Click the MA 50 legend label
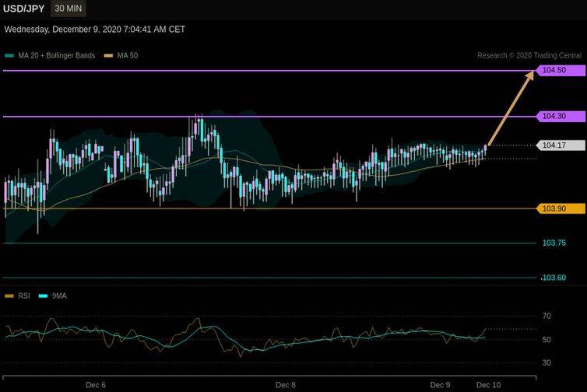The height and width of the screenshot is (392, 587). (x=127, y=55)
